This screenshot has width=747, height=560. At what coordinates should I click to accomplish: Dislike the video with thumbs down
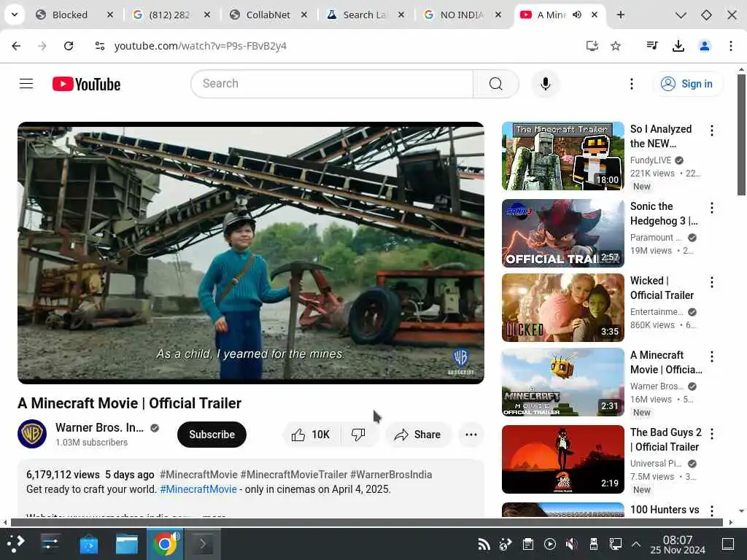click(x=359, y=435)
